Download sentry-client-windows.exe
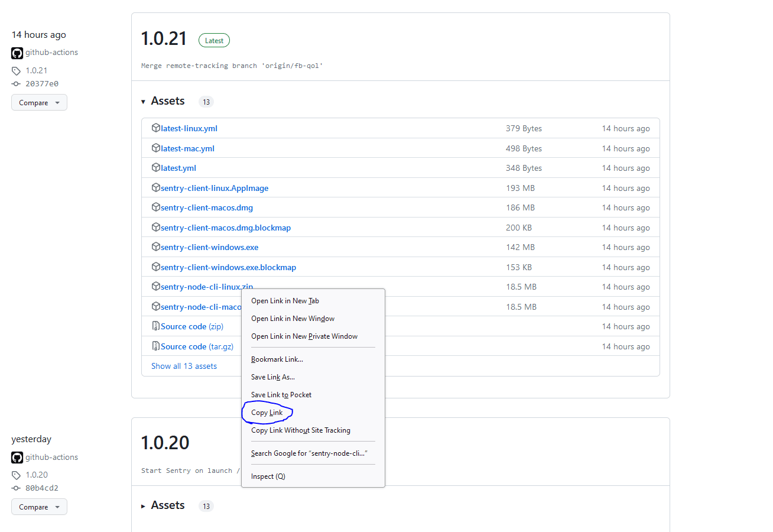This screenshot has width=773, height=532. pyautogui.click(x=209, y=247)
